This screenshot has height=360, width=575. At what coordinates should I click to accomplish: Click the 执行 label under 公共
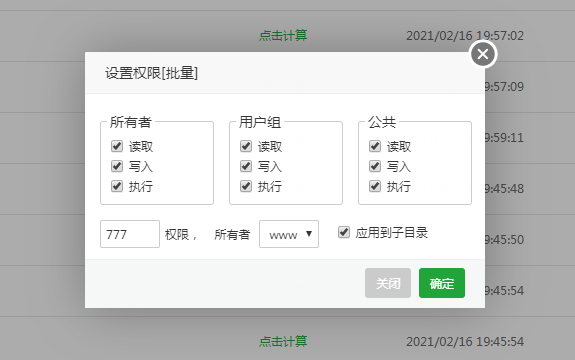pos(399,187)
